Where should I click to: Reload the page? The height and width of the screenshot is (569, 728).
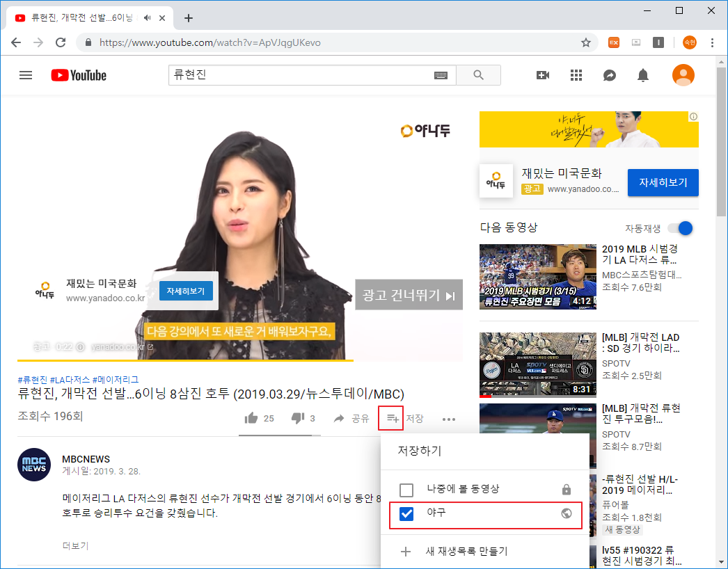tap(61, 42)
